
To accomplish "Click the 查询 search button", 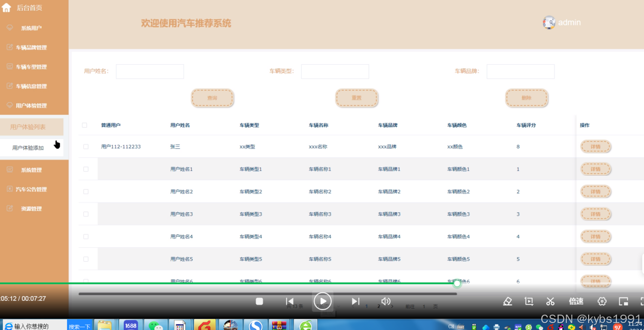I will (x=212, y=98).
